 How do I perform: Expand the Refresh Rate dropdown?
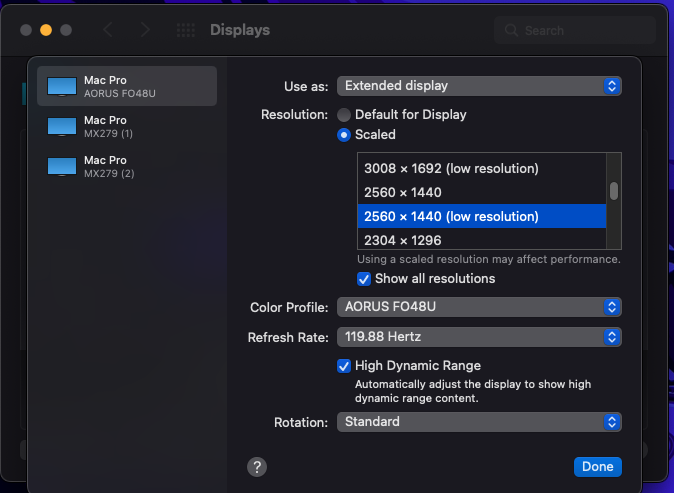(x=479, y=337)
